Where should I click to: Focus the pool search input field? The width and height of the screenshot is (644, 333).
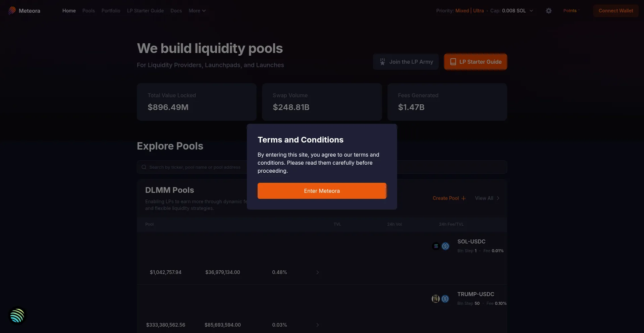(x=322, y=167)
